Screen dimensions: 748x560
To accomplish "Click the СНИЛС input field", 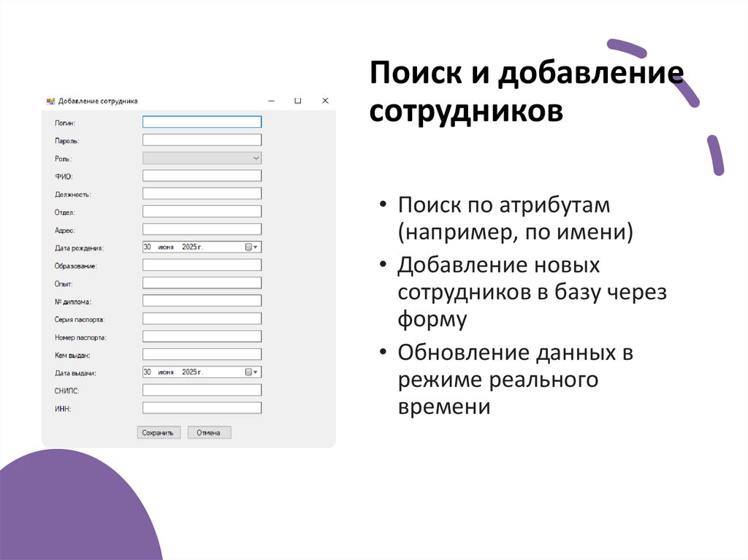I will click(x=202, y=390).
